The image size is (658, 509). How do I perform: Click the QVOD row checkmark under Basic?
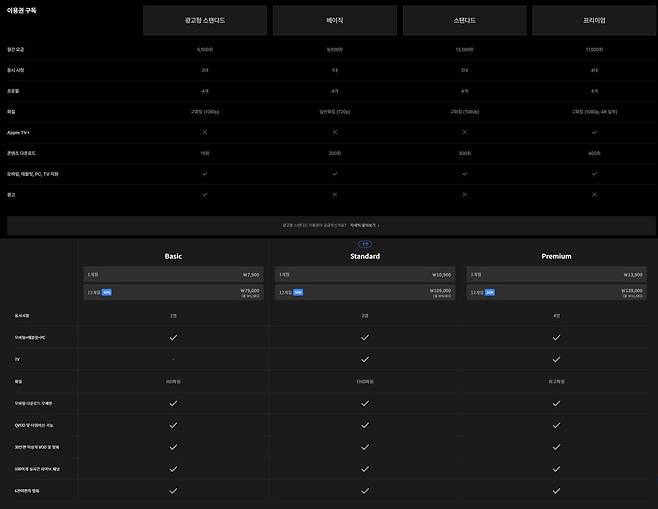(x=173, y=425)
